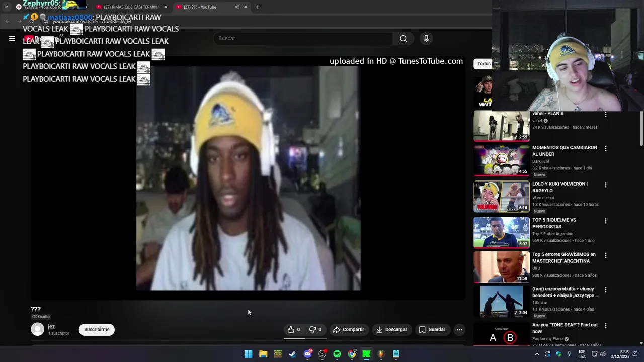
Task: Open the ESP LAA language switcher
Action: pyautogui.click(x=582, y=354)
